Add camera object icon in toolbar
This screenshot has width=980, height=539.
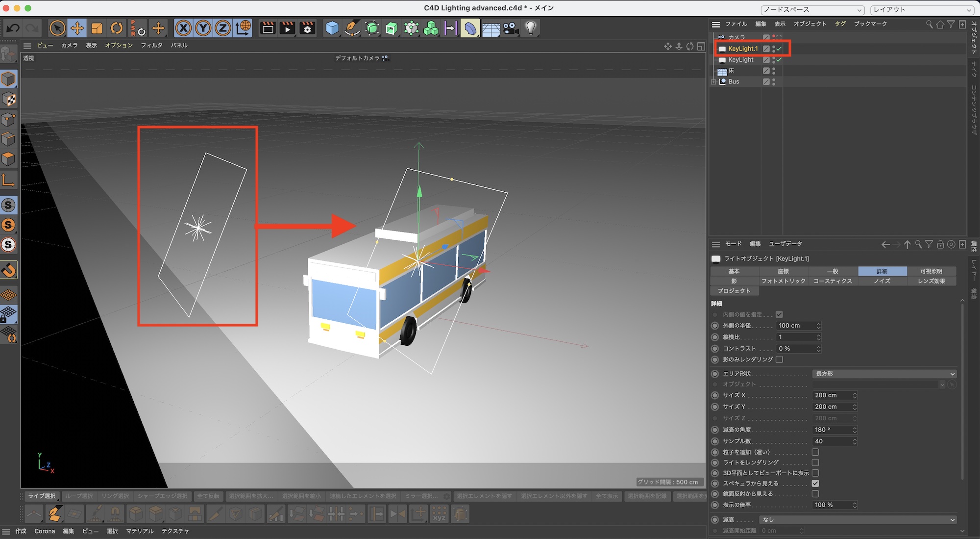click(x=511, y=28)
